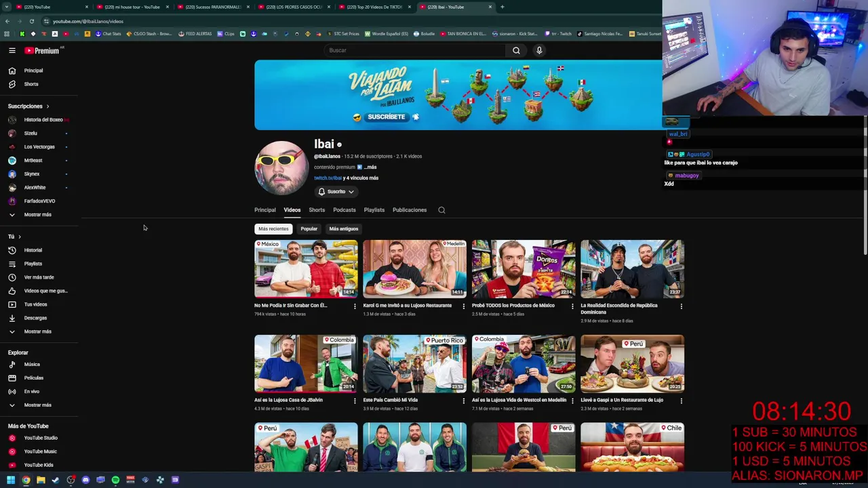Expand Explorar section Mostrar más

(39, 405)
